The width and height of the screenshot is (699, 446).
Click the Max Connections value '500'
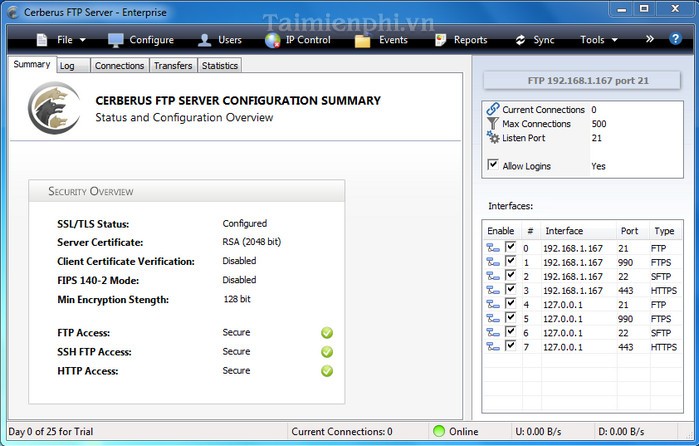click(599, 124)
